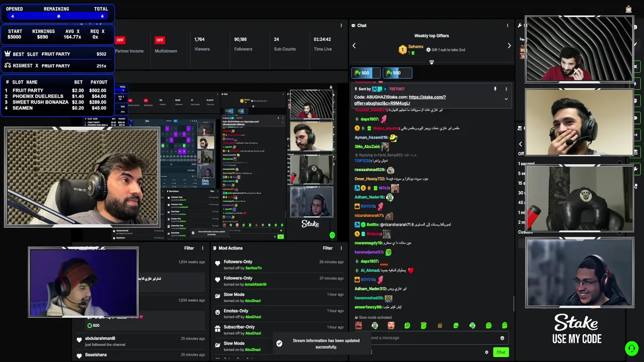
Task: Click the Stake USE MY CODE logo
Action: tap(577, 329)
